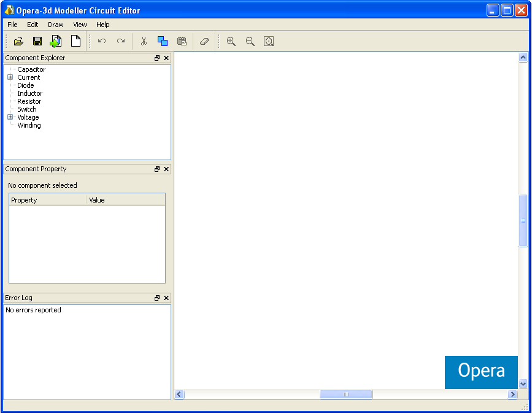Float the Component Explorer panel

tap(157, 58)
